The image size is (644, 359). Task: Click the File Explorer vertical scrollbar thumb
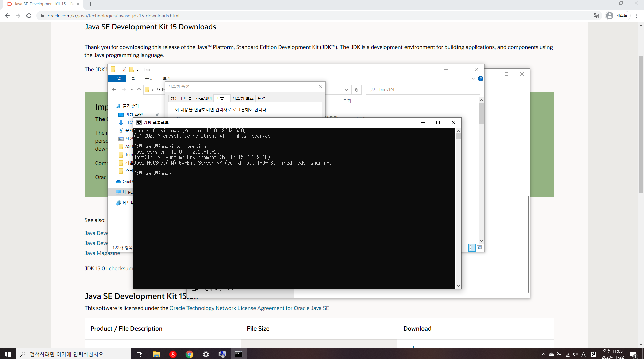tap(481, 114)
